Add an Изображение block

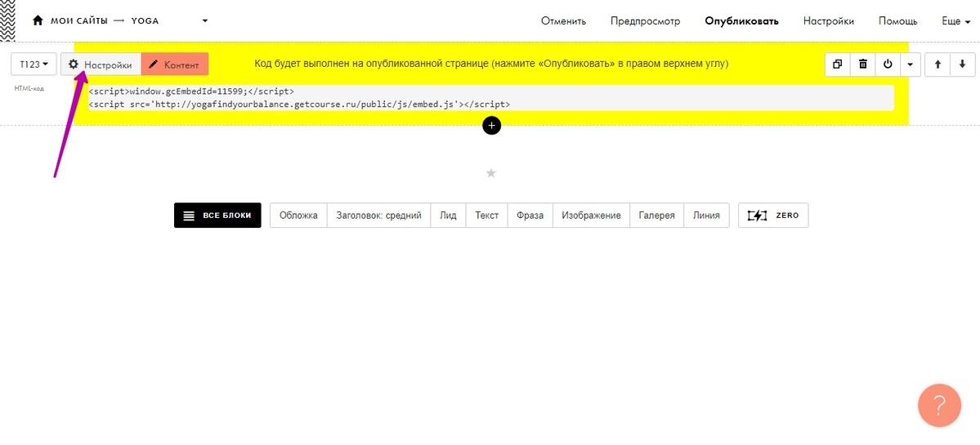pos(591,216)
